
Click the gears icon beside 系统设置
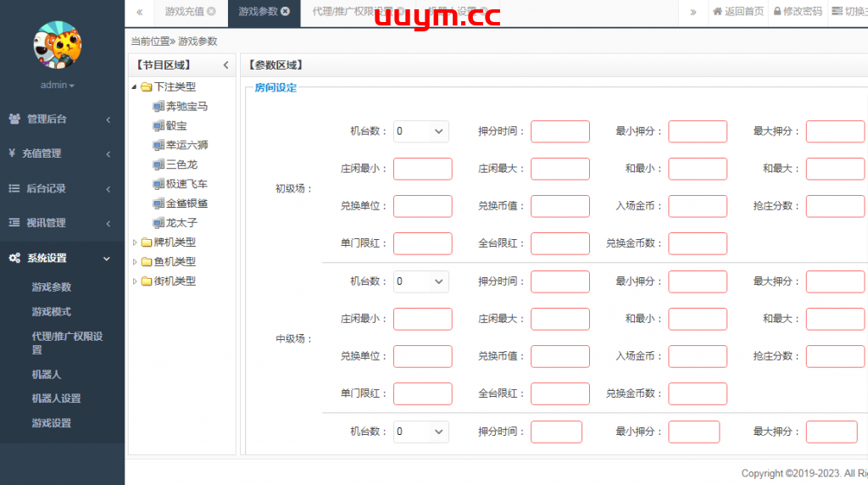tap(14, 258)
